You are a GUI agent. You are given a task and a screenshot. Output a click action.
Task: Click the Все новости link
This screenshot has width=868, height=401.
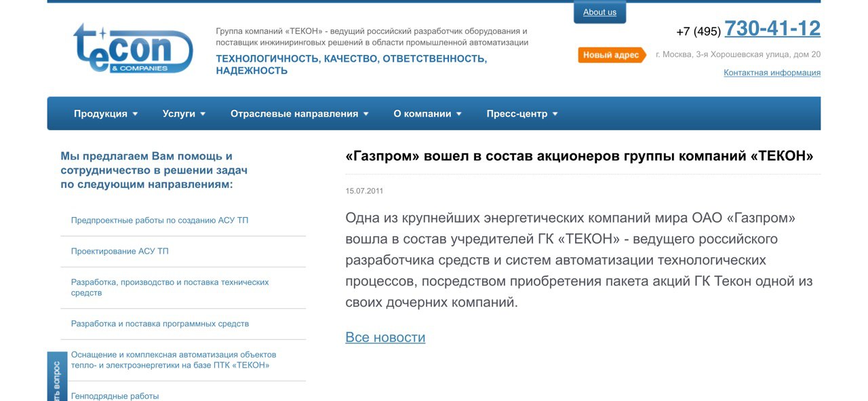coord(385,337)
